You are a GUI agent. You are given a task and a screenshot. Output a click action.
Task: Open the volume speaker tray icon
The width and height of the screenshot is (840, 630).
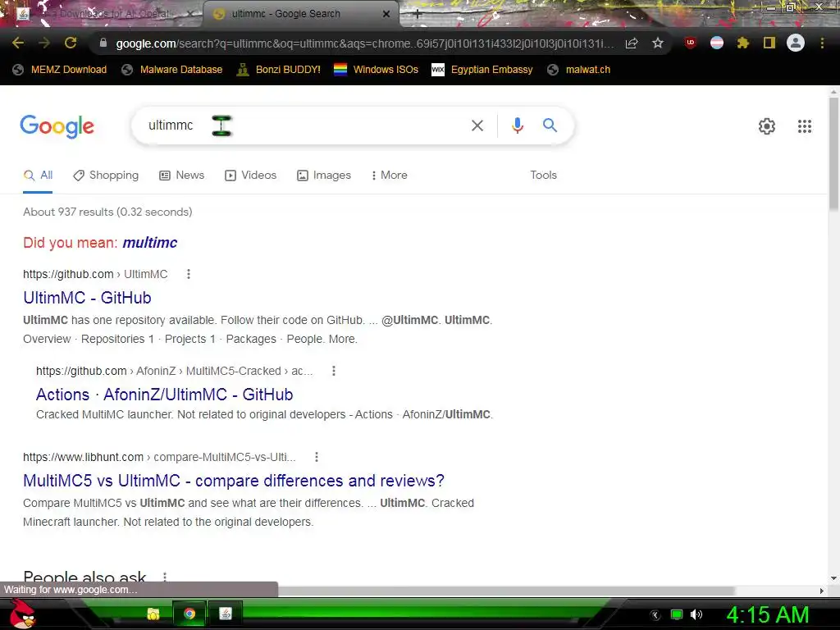696,614
